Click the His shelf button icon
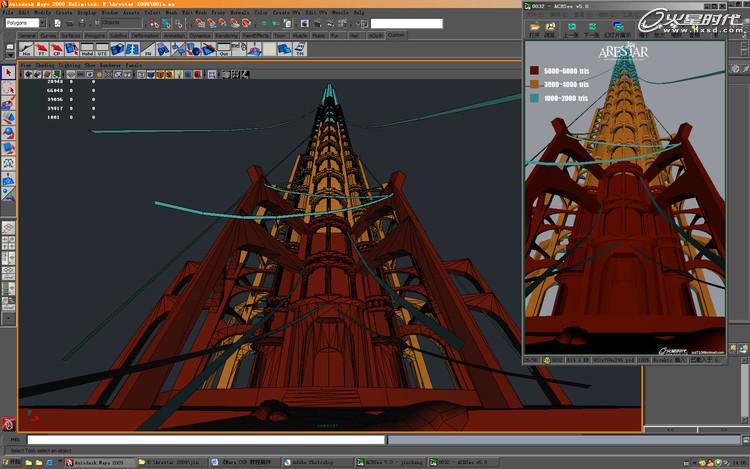Viewport: 750px width, 469px height. pyautogui.click(x=26, y=49)
